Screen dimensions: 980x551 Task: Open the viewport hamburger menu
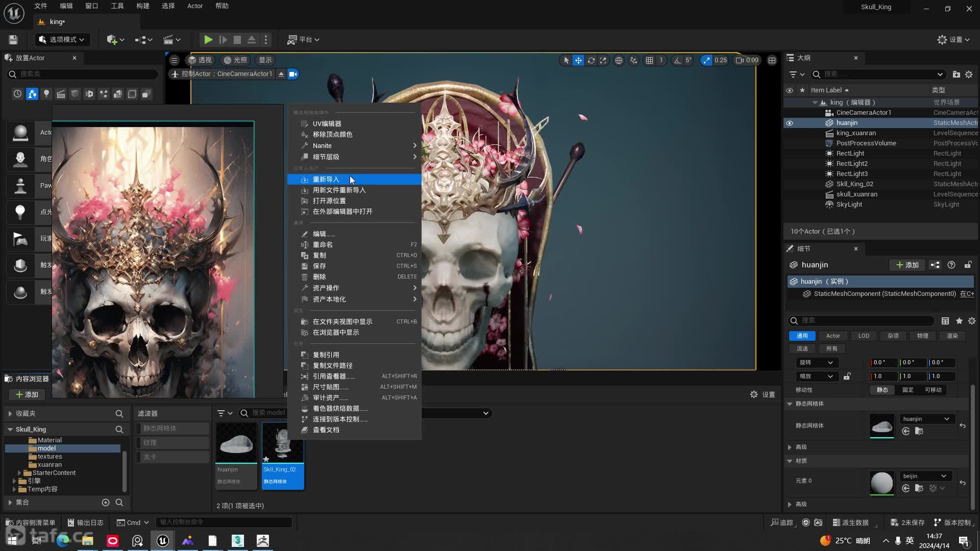point(174,60)
